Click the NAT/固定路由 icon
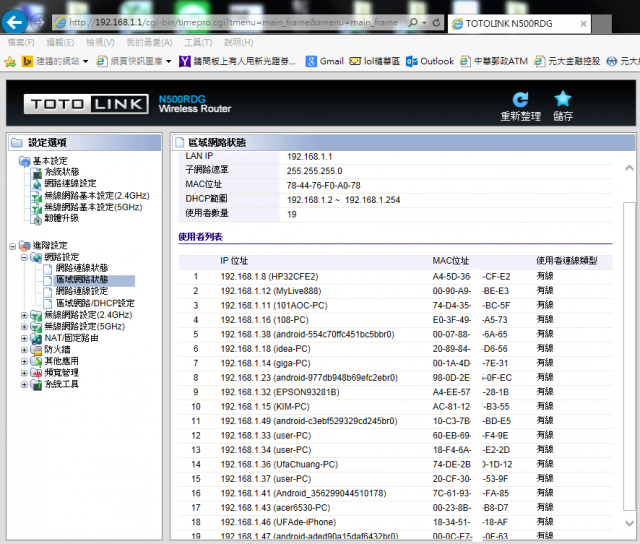Image resolution: width=640 pixels, height=544 pixels. point(36,338)
